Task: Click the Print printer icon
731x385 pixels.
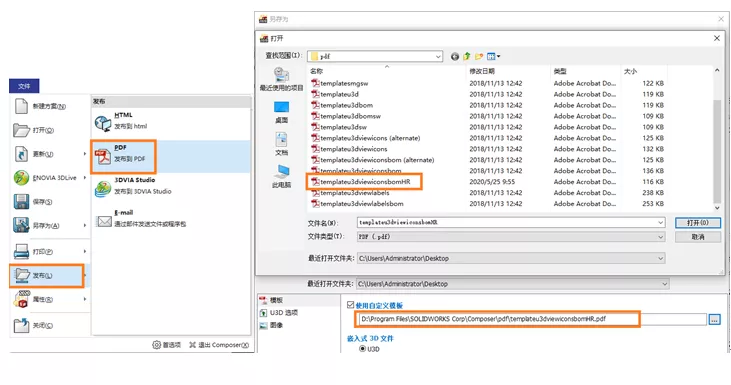Action: point(21,251)
